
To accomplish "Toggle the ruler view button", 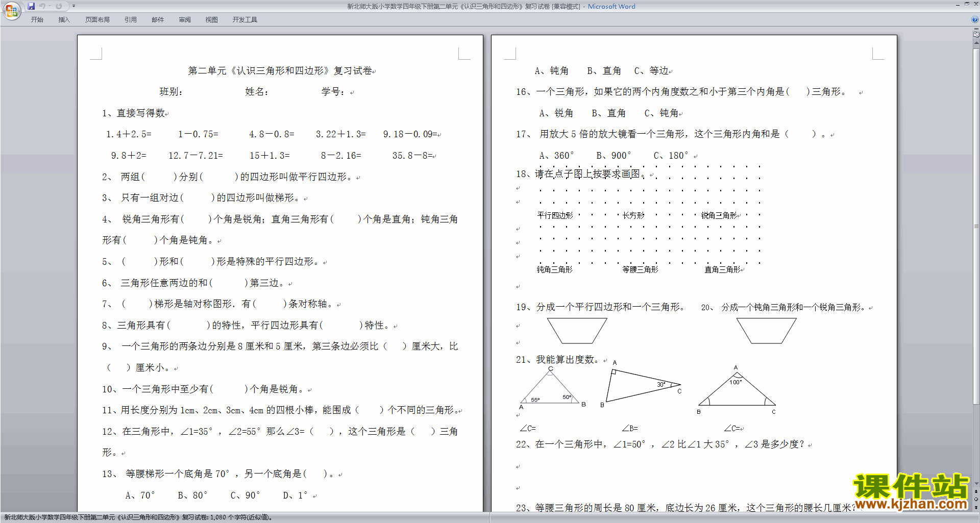I will click(x=976, y=35).
